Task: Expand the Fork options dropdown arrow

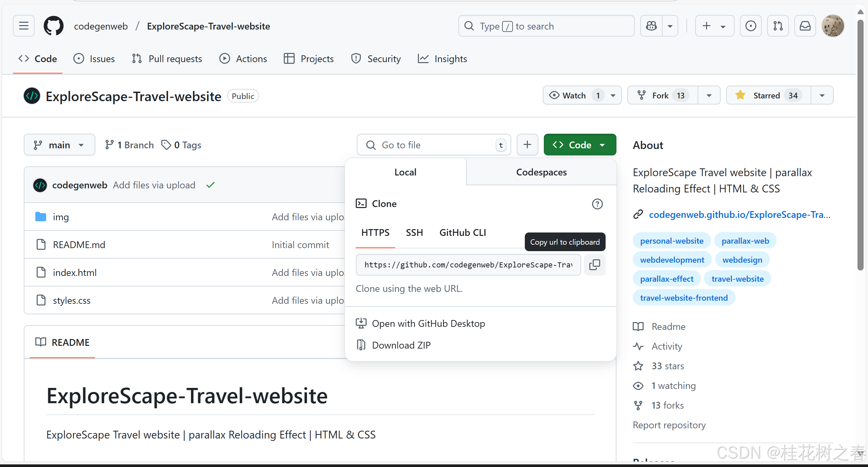Action: point(709,95)
